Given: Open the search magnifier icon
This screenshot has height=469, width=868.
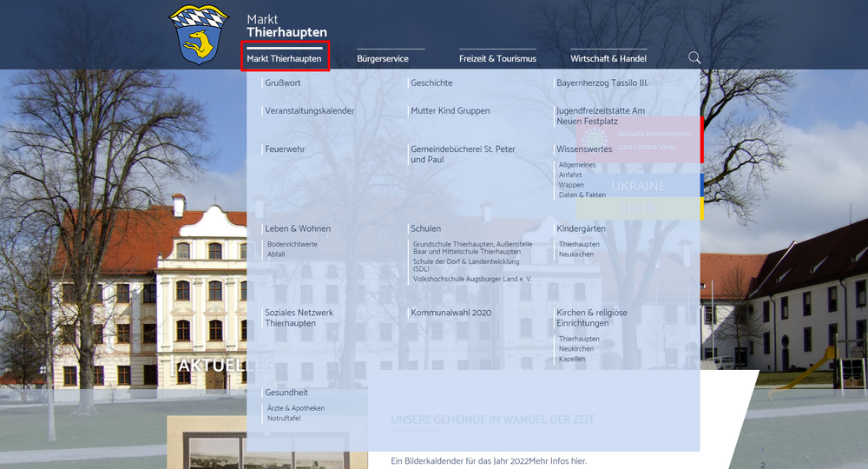Looking at the screenshot, I should [x=694, y=57].
